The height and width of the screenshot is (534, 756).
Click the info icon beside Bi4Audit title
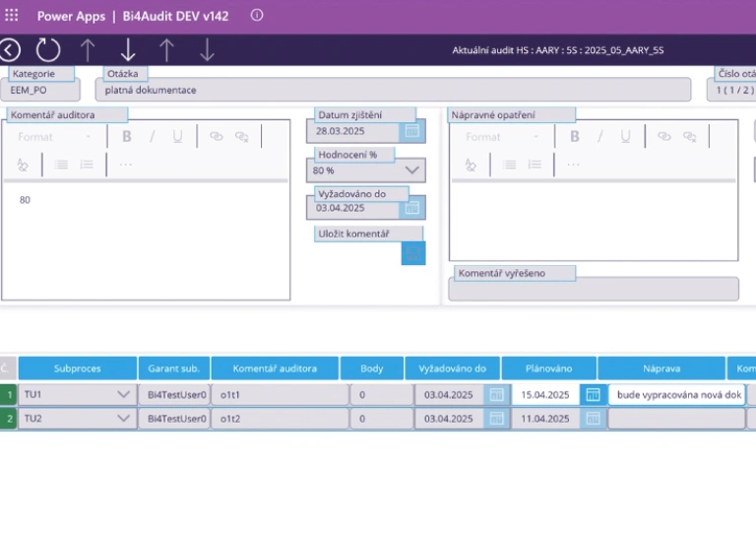pyautogui.click(x=257, y=16)
